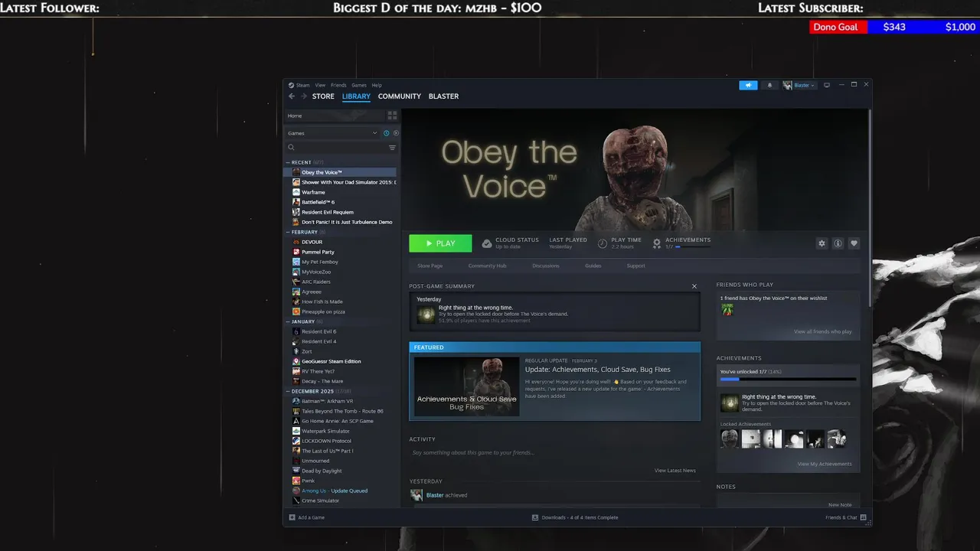Click View all friends who play

pyautogui.click(x=822, y=331)
